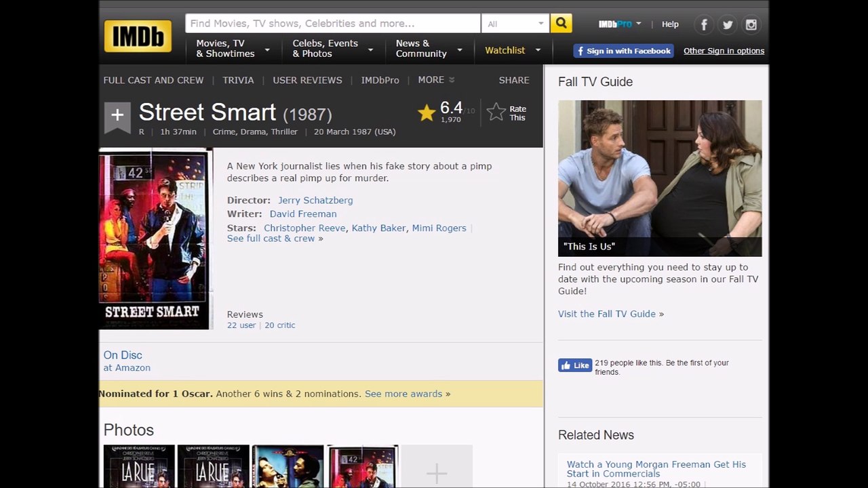Click the yellow search magnifier button

561,23
